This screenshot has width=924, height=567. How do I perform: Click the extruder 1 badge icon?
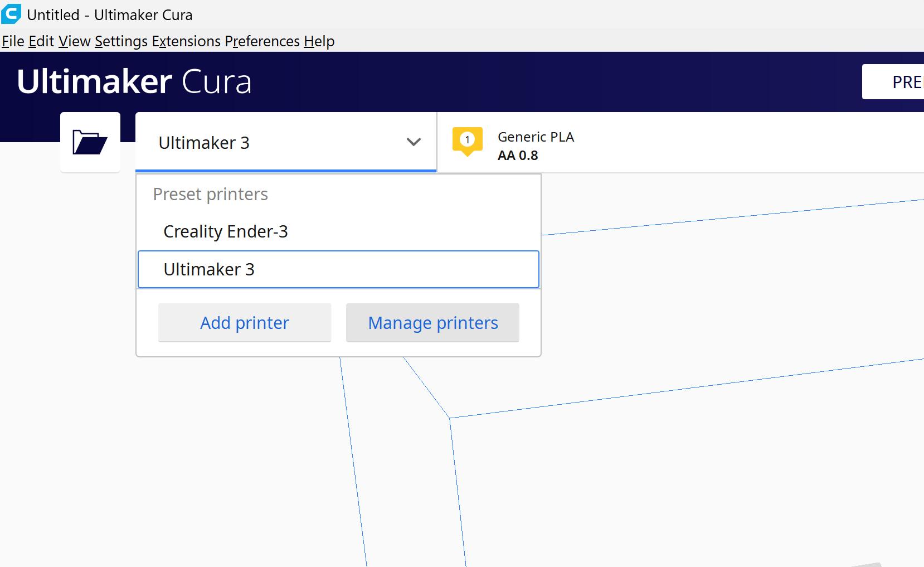click(468, 142)
